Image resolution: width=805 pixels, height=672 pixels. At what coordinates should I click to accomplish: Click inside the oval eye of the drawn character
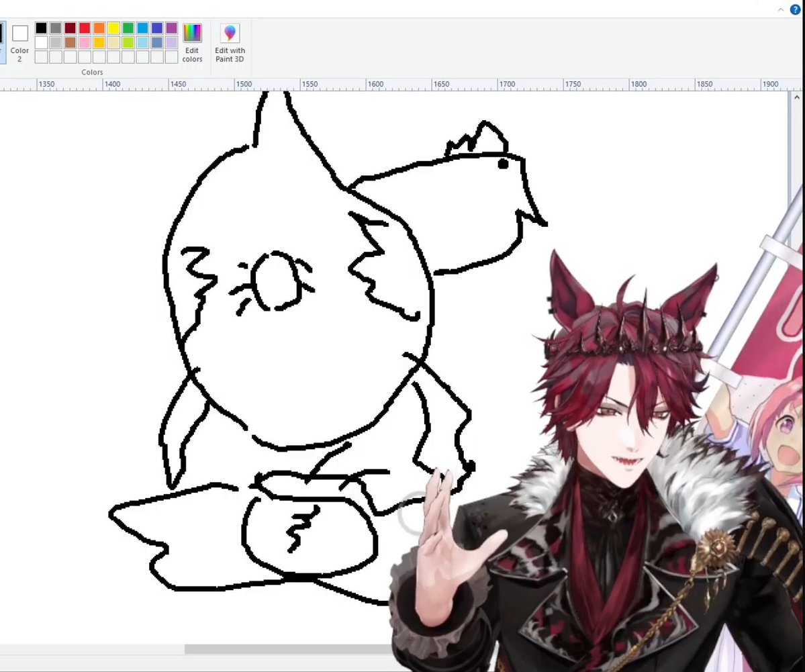[x=276, y=281]
